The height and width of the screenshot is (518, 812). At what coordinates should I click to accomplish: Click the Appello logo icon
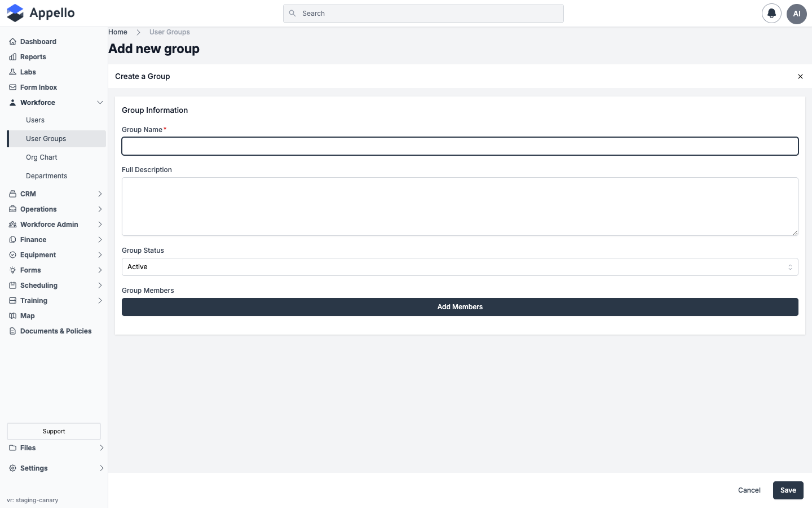click(x=15, y=13)
